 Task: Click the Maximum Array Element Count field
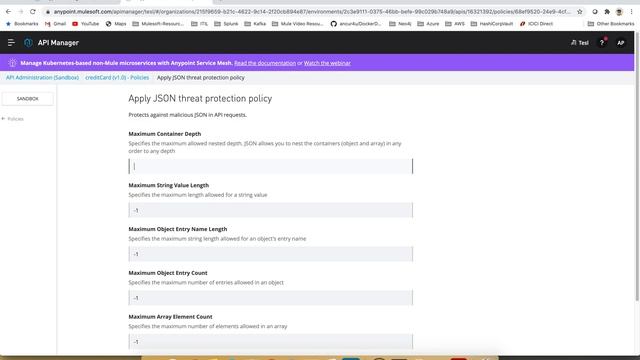pos(271,342)
